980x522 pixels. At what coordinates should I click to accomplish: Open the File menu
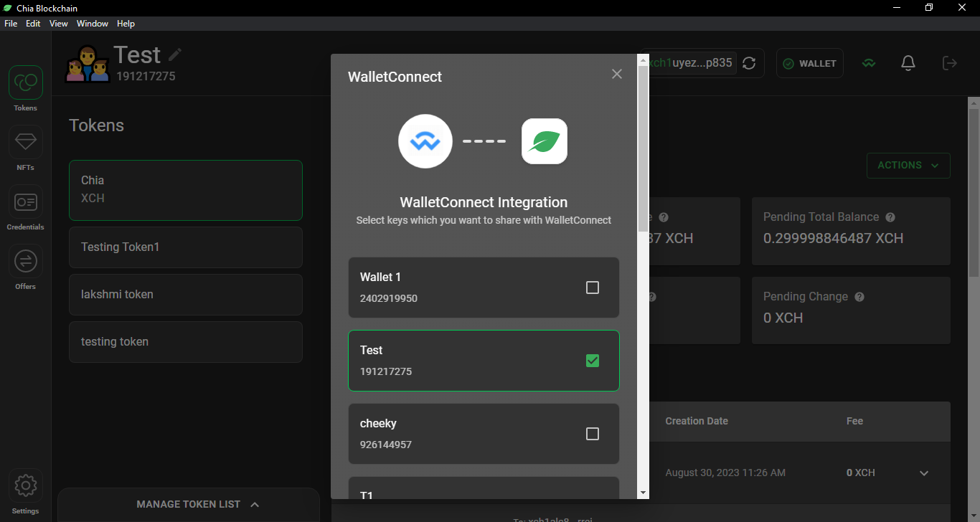point(11,24)
